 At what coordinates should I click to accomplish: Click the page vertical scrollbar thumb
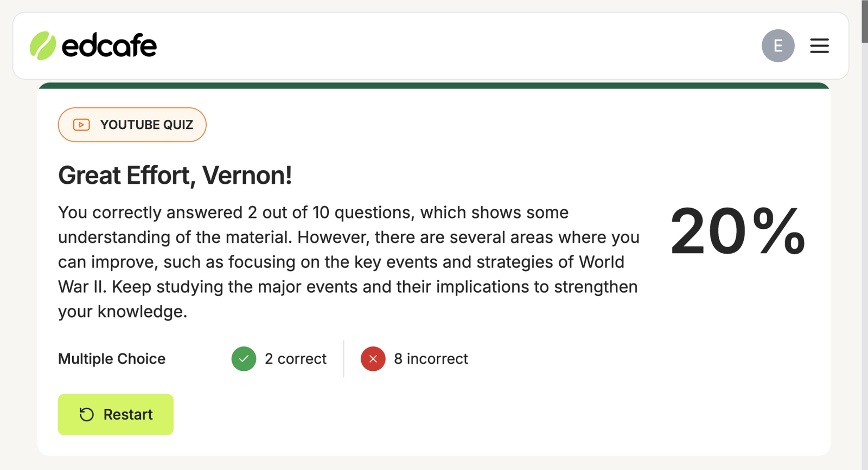pos(865,22)
